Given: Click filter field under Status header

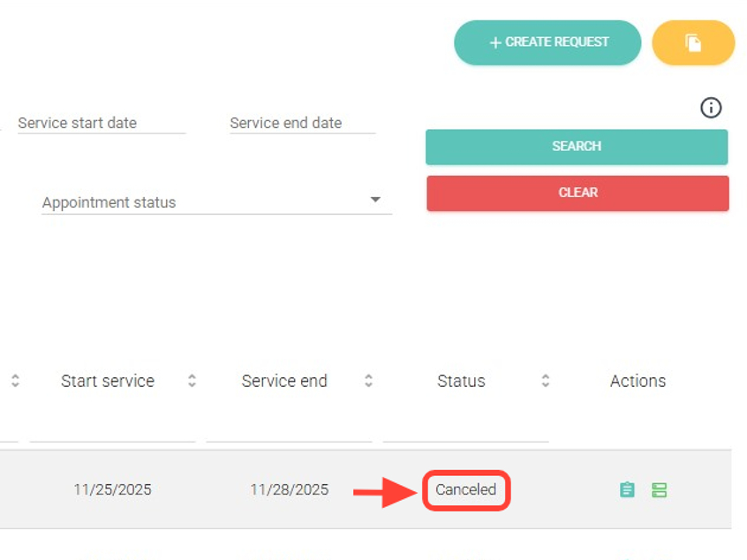Looking at the screenshot, I should point(465,428).
